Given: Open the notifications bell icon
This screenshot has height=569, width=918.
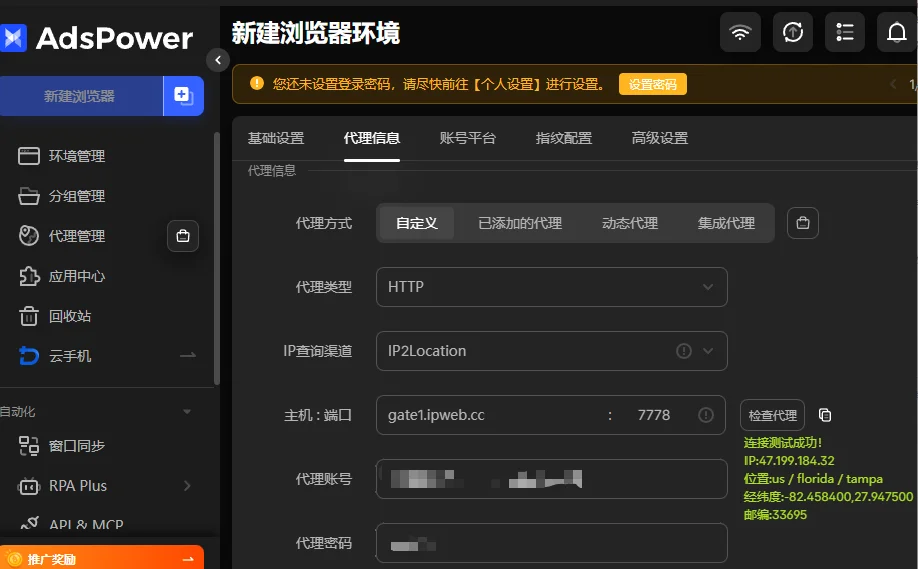Looking at the screenshot, I should 896,32.
